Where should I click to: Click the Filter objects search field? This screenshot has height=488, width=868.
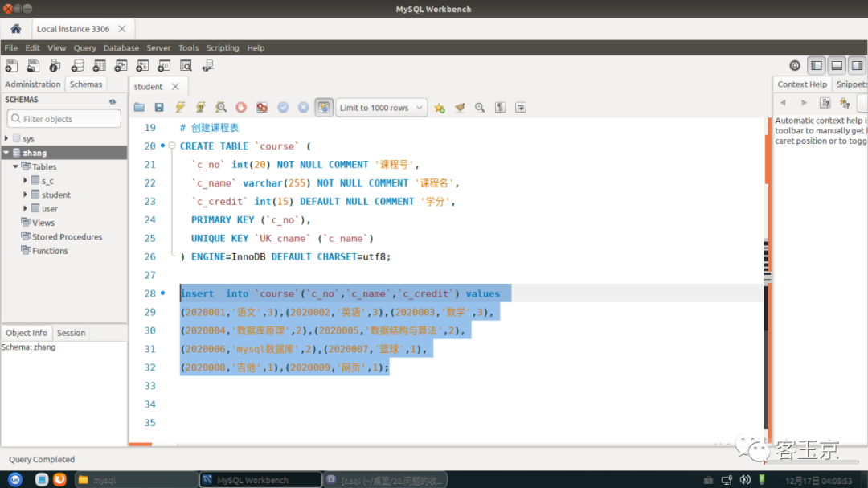(x=64, y=118)
